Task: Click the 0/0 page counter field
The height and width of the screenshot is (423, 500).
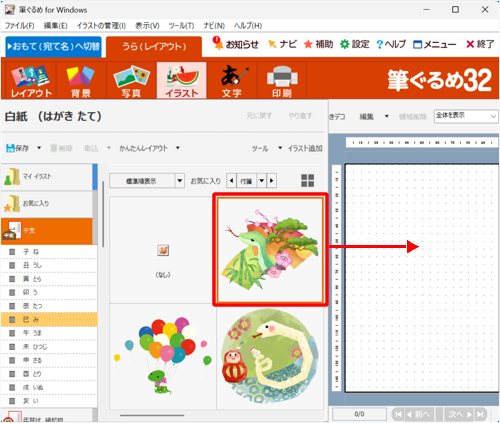Action: (x=359, y=414)
